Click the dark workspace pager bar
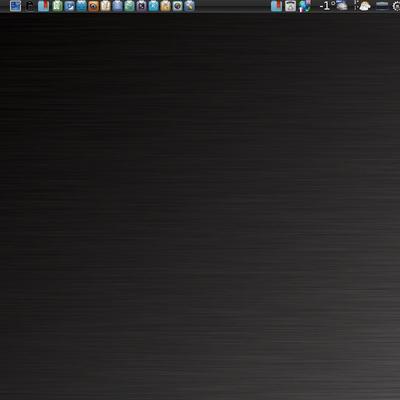Image resolution: width=400 pixels, height=400 pixels. pos(382,6)
